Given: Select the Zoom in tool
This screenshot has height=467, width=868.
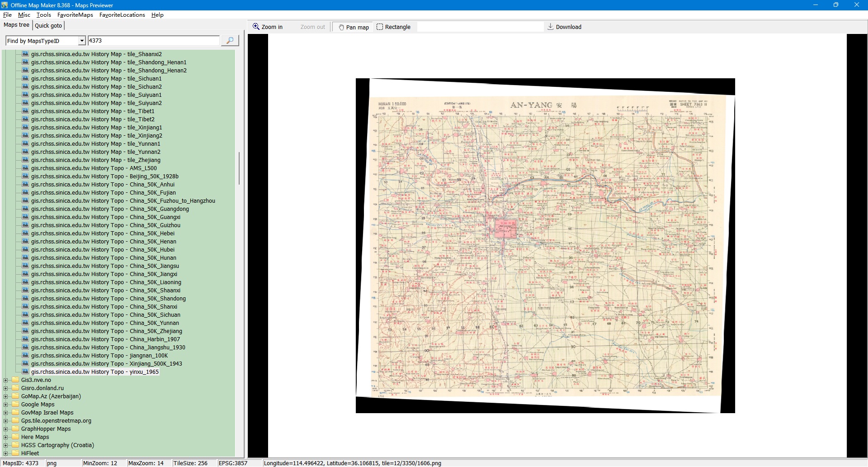Looking at the screenshot, I should pos(268,27).
